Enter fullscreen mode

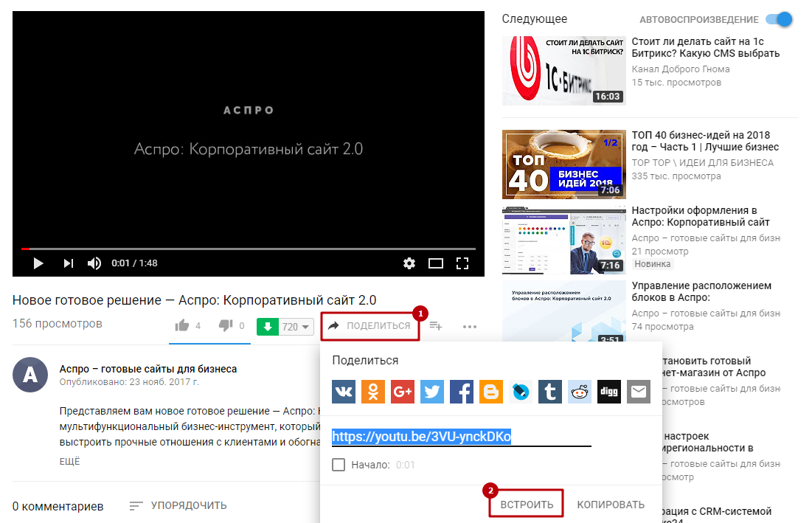click(462, 263)
